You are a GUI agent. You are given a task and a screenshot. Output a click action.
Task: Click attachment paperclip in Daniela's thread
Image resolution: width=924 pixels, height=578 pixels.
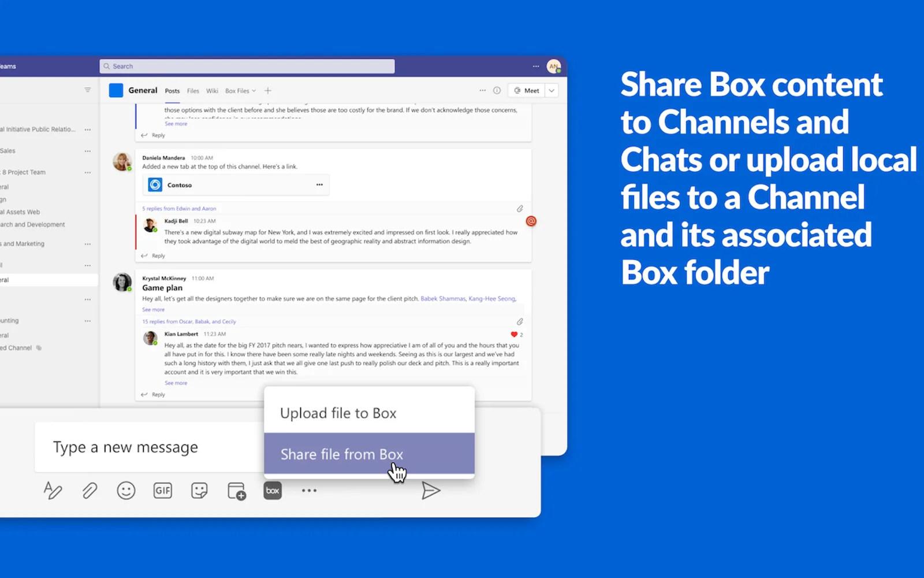[x=520, y=209]
